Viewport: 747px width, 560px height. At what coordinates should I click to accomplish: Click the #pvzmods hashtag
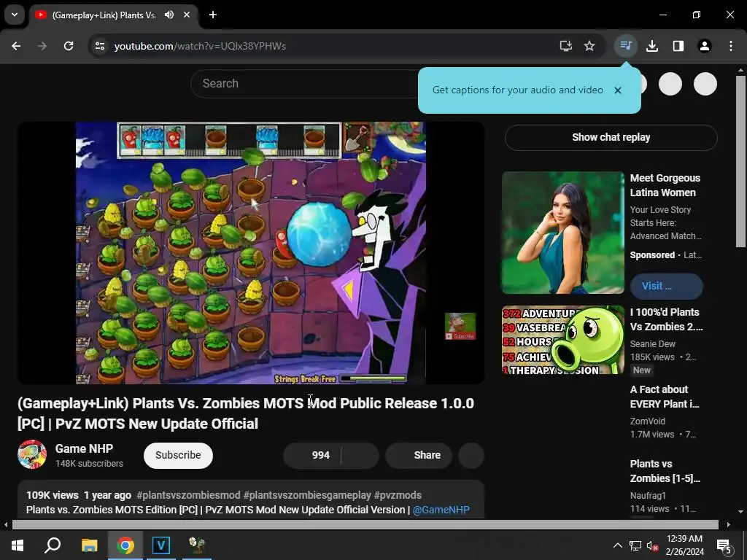[x=398, y=495]
